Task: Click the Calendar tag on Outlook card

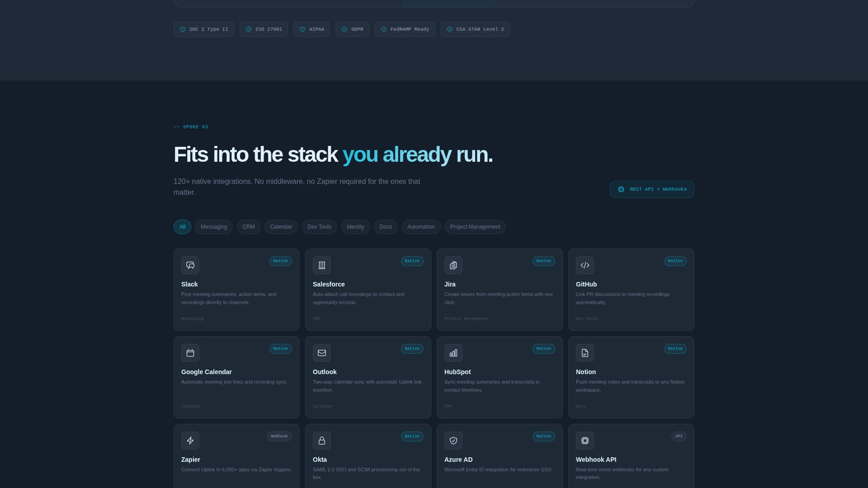Action: (322, 407)
